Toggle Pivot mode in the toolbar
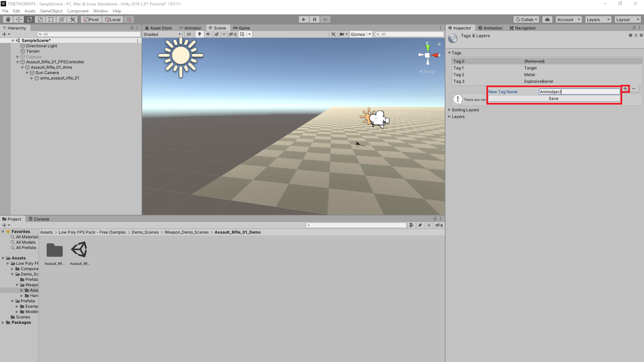This screenshot has width=644, height=362. point(91,19)
